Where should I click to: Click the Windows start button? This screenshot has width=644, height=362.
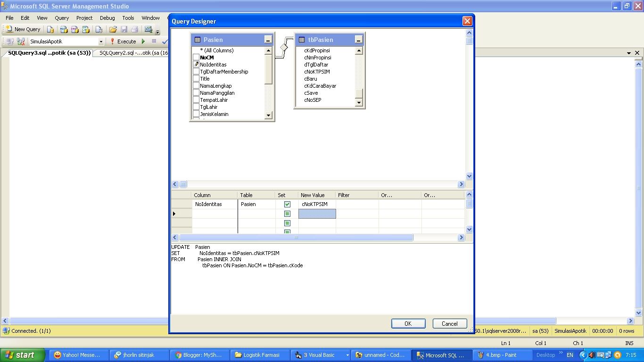(22, 355)
